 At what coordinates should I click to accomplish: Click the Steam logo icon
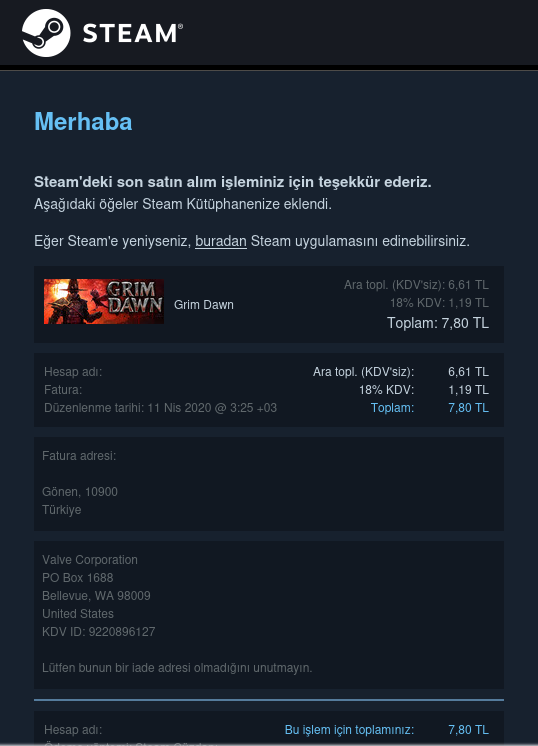point(46,33)
